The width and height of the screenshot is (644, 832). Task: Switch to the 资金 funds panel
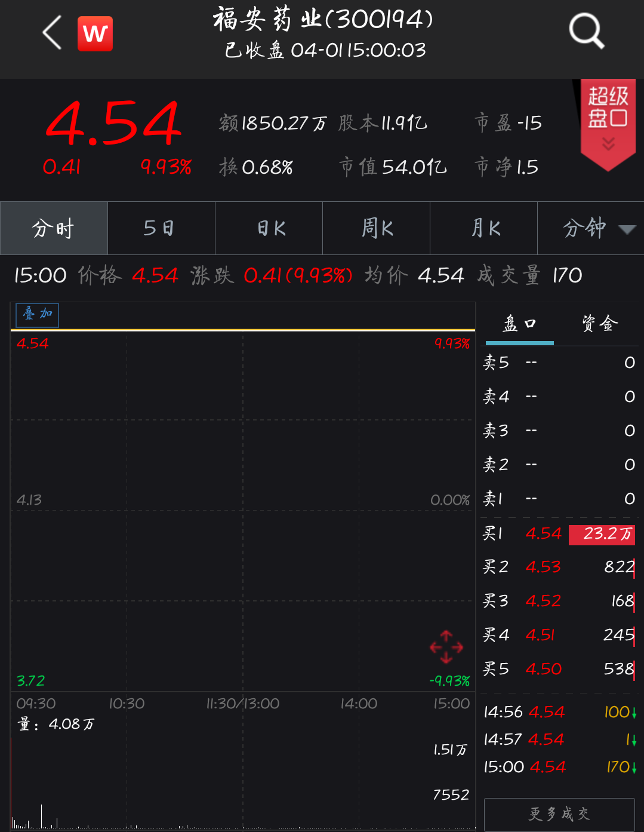pos(599,323)
